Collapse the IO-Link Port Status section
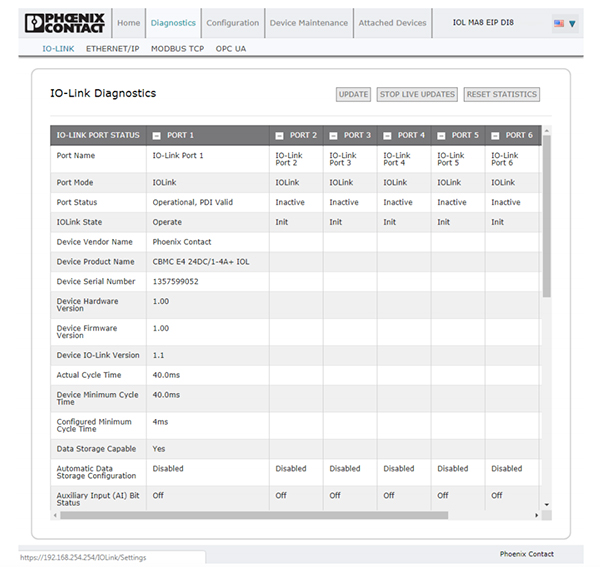The height and width of the screenshot is (567, 600). (97, 135)
